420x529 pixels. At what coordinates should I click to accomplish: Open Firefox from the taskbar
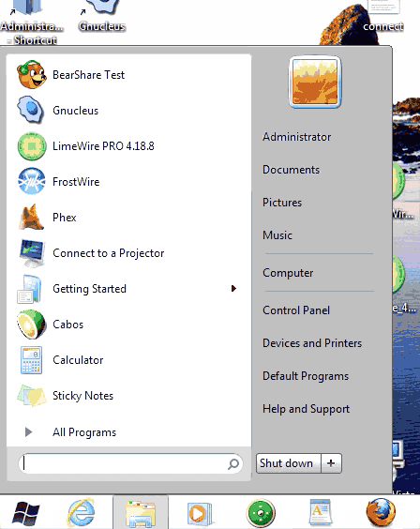pyautogui.click(x=381, y=513)
